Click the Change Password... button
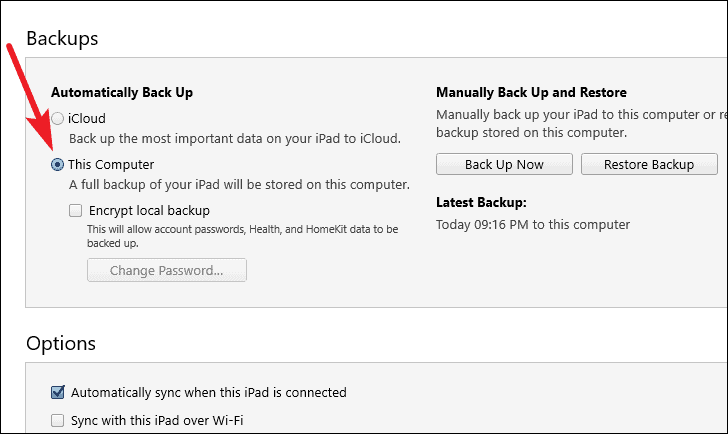Image resolution: width=728 pixels, height=434 pixels. click(167, 270)
